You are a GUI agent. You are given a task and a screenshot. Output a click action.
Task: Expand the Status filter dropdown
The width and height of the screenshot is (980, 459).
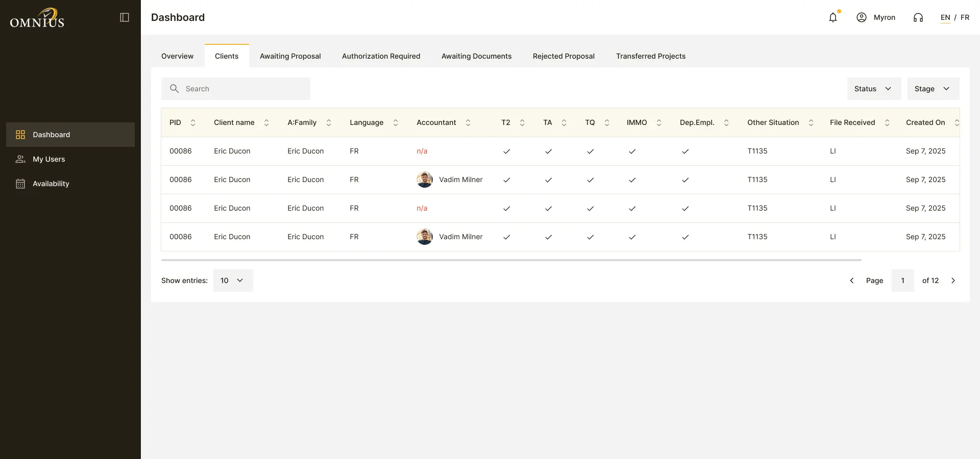click(874, 89)
